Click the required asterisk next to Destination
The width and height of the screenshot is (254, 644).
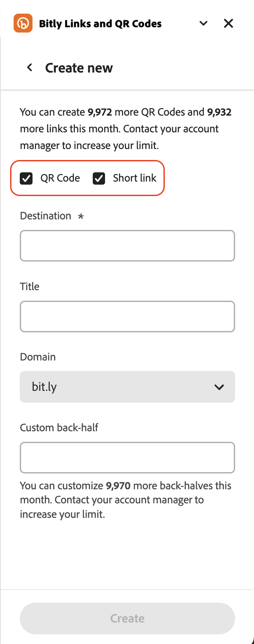(81, 217)
